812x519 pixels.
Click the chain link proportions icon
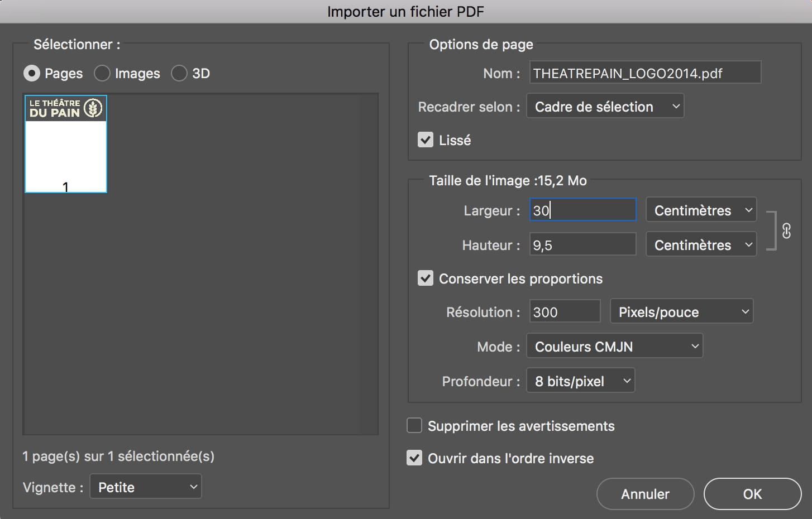(786, 230)
